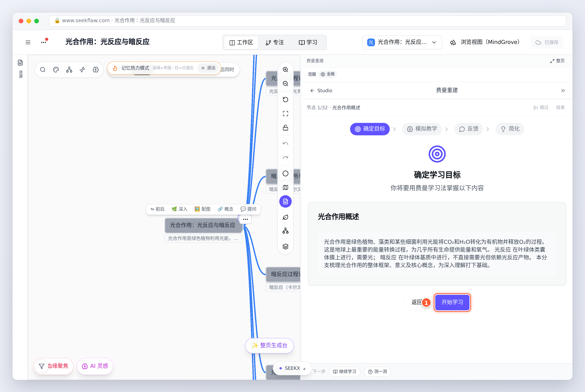Click the circle shape icon in vertical toolbar
This screenshot has height=392, width=585.
285,173
